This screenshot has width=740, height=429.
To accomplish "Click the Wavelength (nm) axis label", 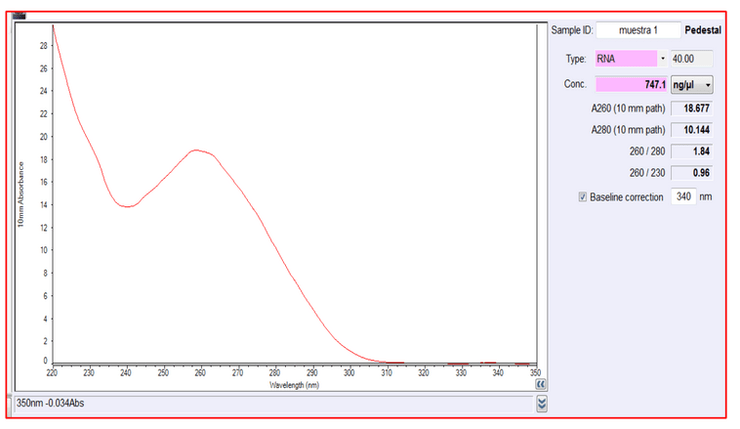I will tap(296, 383).
